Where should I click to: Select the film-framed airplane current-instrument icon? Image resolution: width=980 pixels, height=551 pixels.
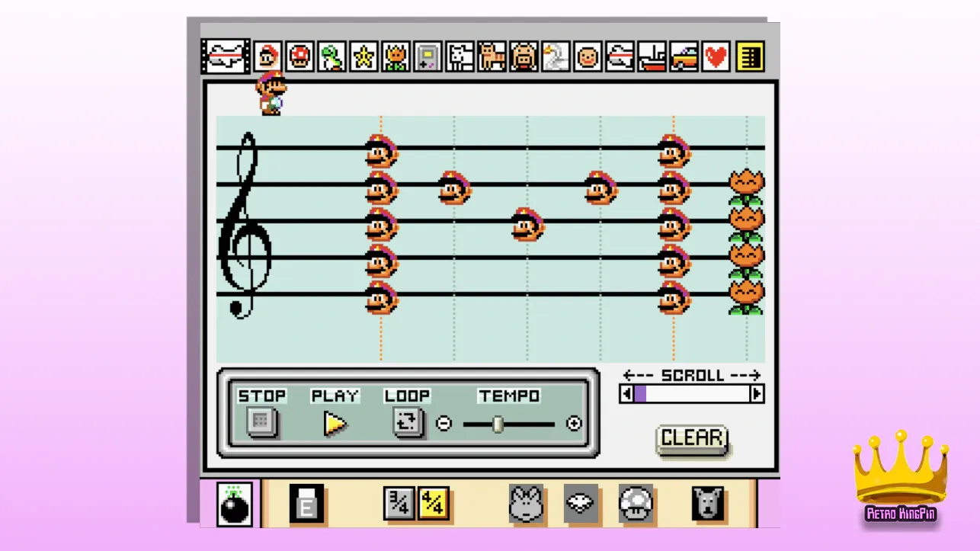226,57
